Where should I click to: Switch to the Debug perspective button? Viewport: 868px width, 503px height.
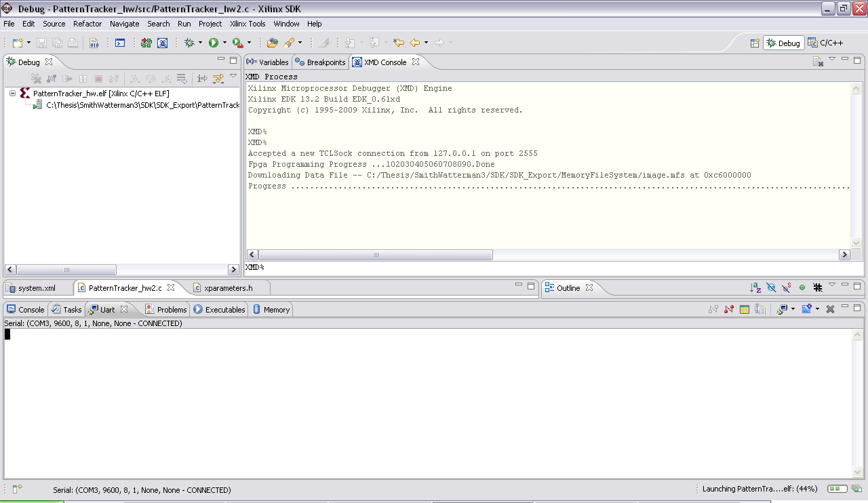coord(783,43)
